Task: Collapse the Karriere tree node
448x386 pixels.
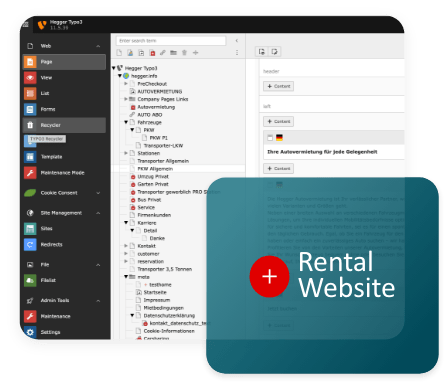Action: pos(126,223)
